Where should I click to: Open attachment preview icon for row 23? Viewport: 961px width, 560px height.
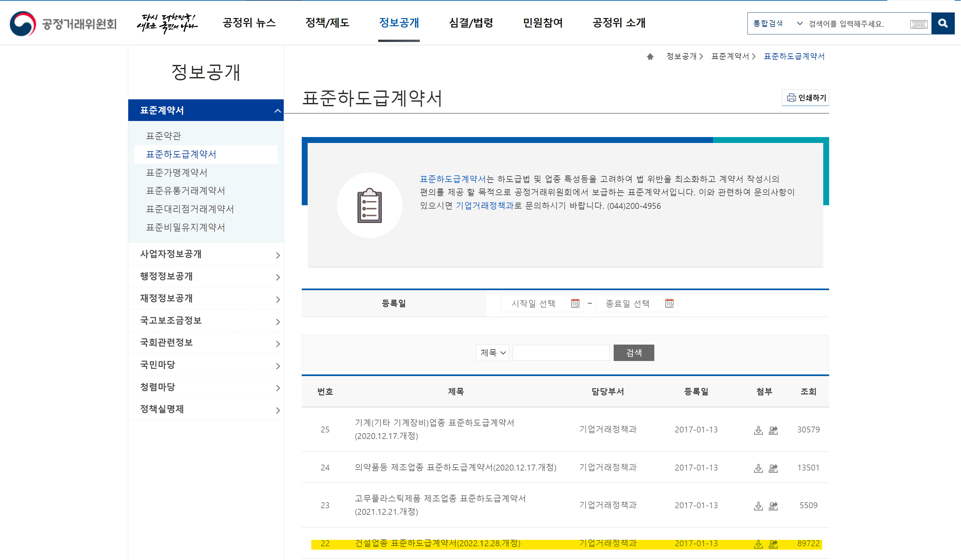coord(773,506)
